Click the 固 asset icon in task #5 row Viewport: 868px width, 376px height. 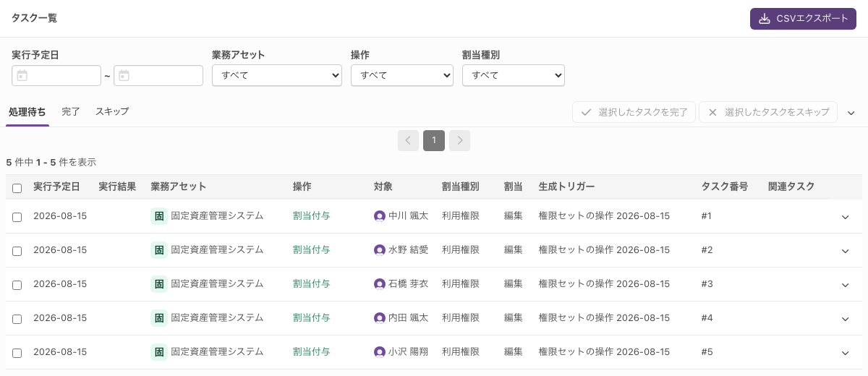tap(159, 352)
